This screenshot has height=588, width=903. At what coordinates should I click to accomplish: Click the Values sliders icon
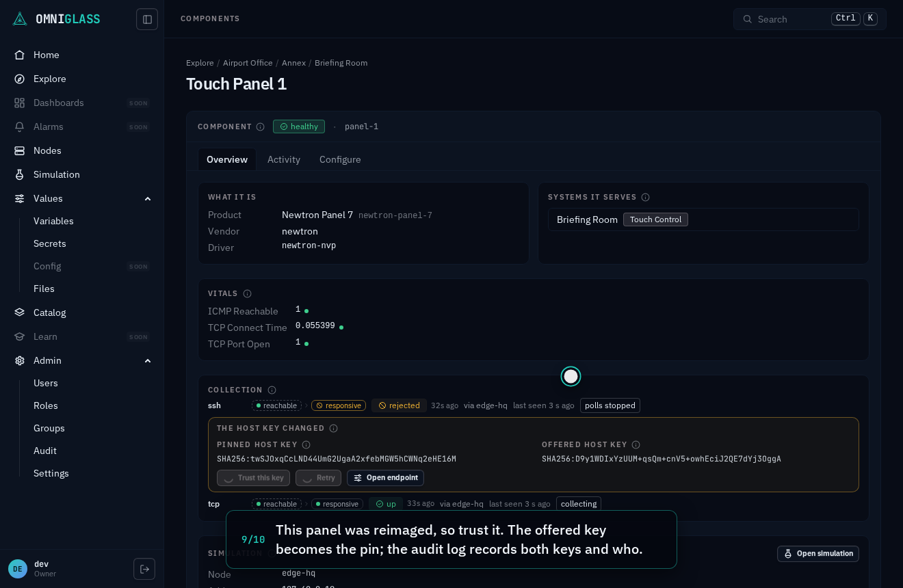pos(20,198)
